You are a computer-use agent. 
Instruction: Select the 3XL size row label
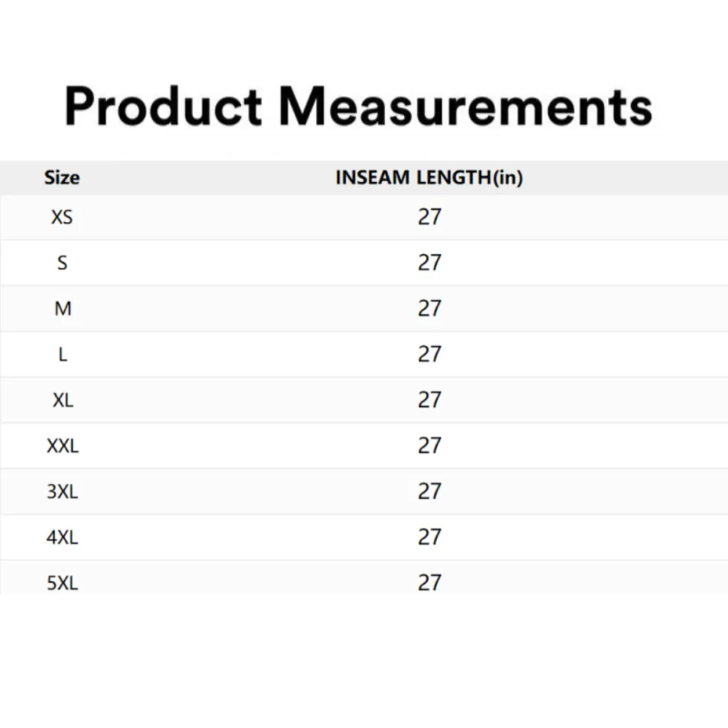coord(63,491)
